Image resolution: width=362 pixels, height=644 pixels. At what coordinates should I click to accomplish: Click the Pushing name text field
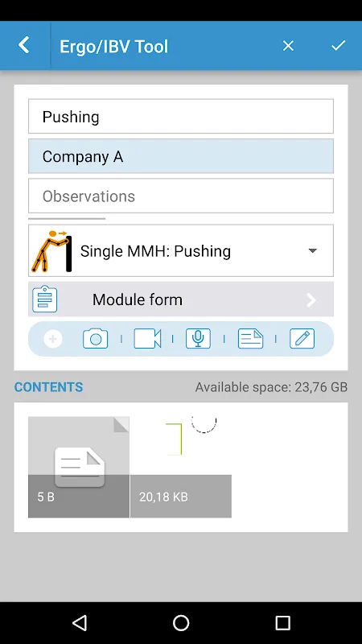pos(181,117)
